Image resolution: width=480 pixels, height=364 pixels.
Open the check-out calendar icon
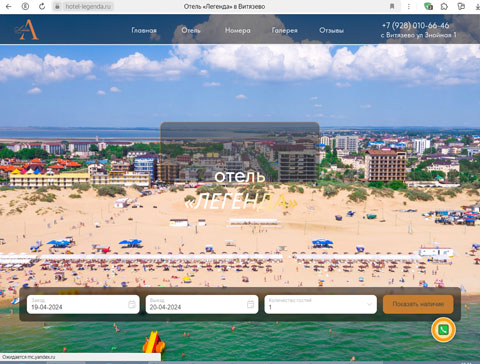(250, 304)
